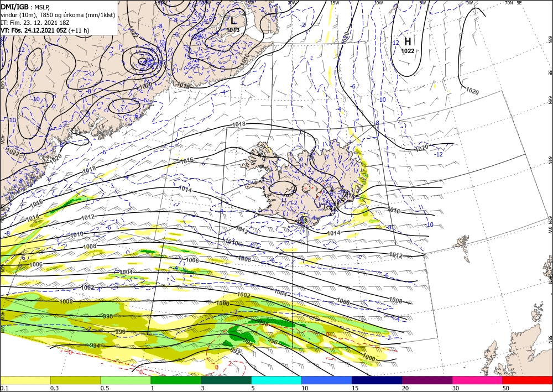553x392 pixels.
Task: Click the 0.5 legend scale label
Action: [x=105, y=388]
